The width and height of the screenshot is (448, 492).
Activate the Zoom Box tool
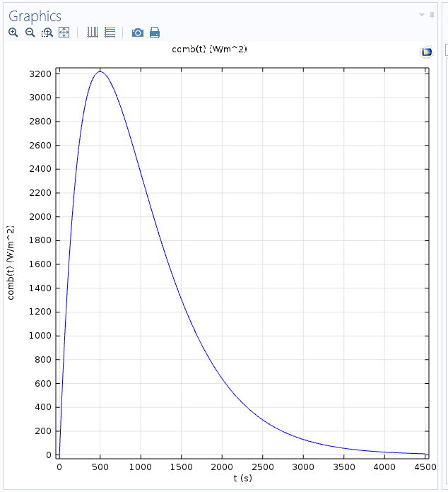click(x=47, y=33)
